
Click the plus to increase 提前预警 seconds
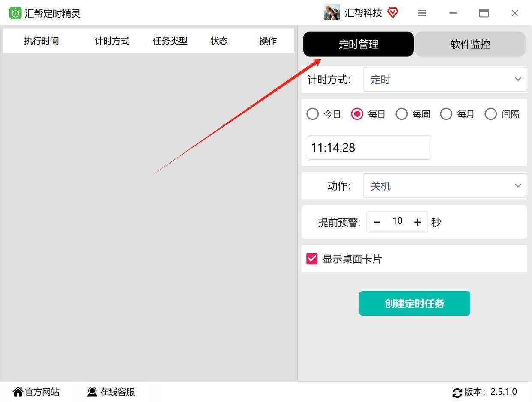point(417,222)
